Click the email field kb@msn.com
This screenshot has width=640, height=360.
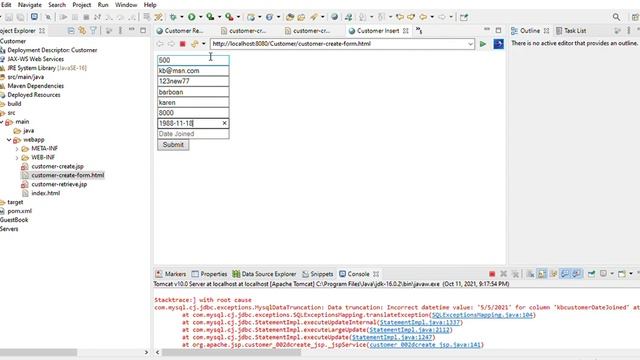(x=193, y=71)
